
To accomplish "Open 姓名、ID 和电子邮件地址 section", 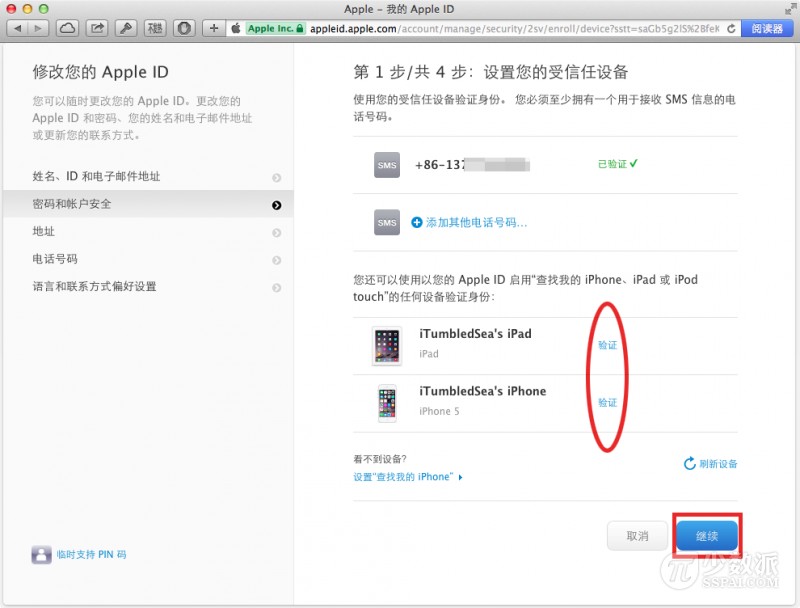I will [x=148, y=176].
